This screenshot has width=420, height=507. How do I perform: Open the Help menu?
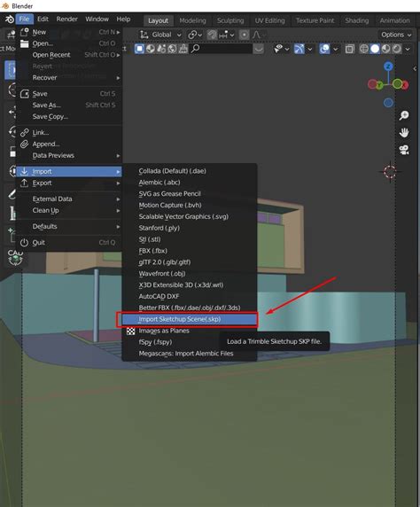click(123, 19)
